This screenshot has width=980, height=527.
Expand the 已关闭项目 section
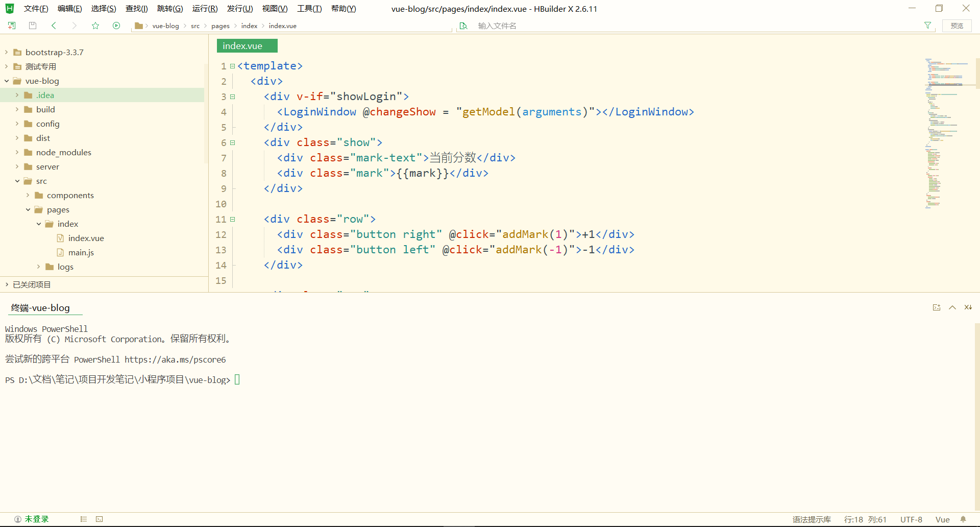pyautogui.click(x=7, y=284)
